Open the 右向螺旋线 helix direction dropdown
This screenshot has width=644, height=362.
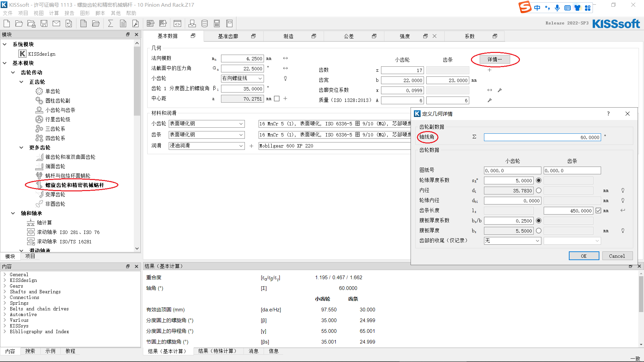[243, 78]
